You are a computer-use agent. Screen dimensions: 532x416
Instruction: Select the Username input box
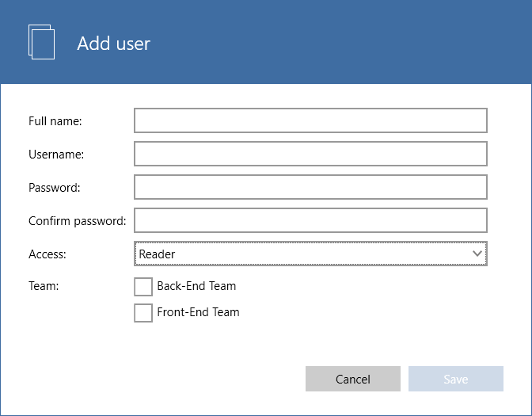pos(310,154)
